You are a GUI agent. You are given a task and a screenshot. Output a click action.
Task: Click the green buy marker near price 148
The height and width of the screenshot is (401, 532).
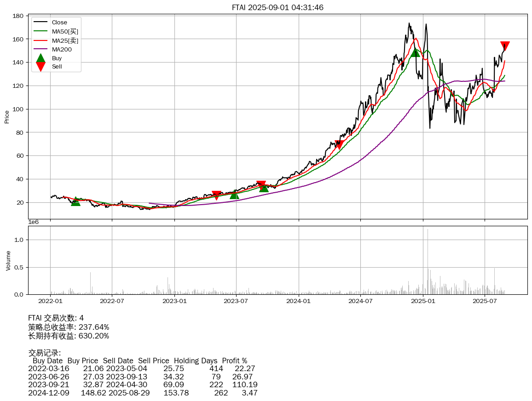[415, 52]
